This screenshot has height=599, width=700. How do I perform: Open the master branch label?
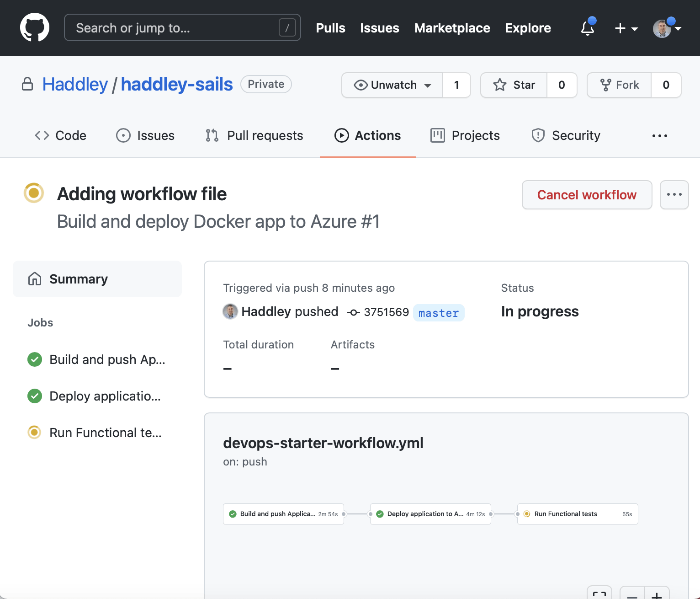(438, 313)
